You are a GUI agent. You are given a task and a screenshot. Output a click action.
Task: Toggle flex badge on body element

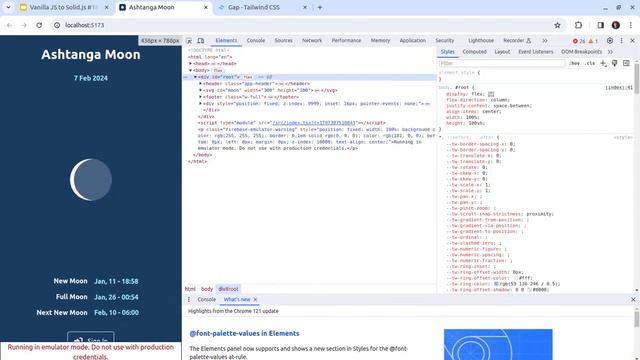click(x=218, y=71)
